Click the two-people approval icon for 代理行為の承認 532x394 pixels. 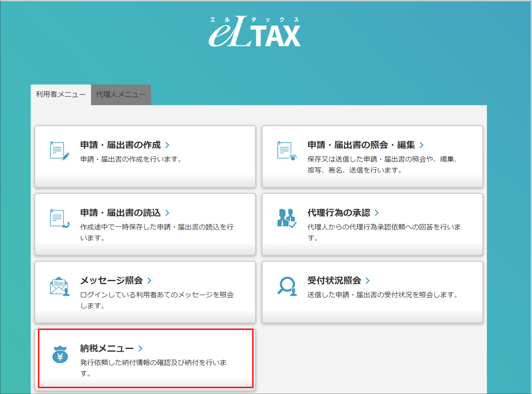point(287,218)
